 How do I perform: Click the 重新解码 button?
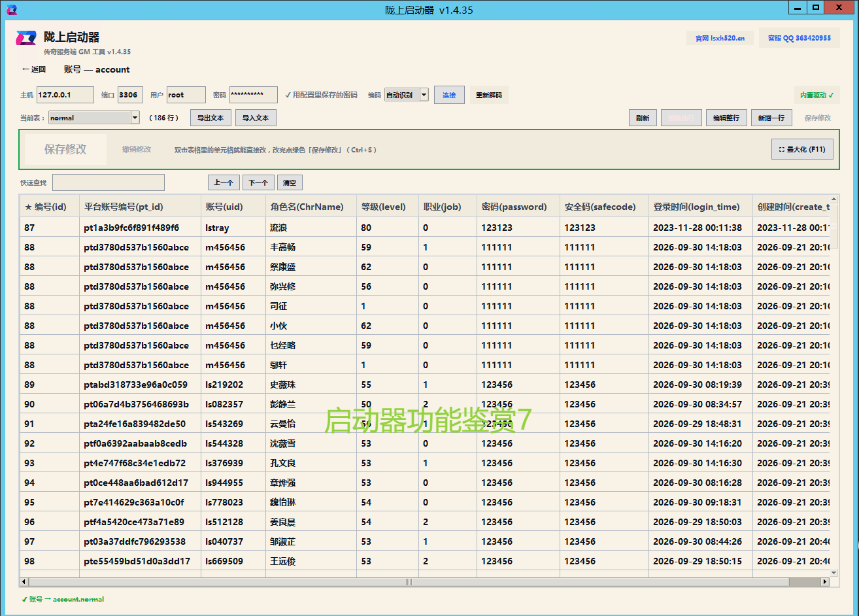pyautogui.click(x=489, y=95)
